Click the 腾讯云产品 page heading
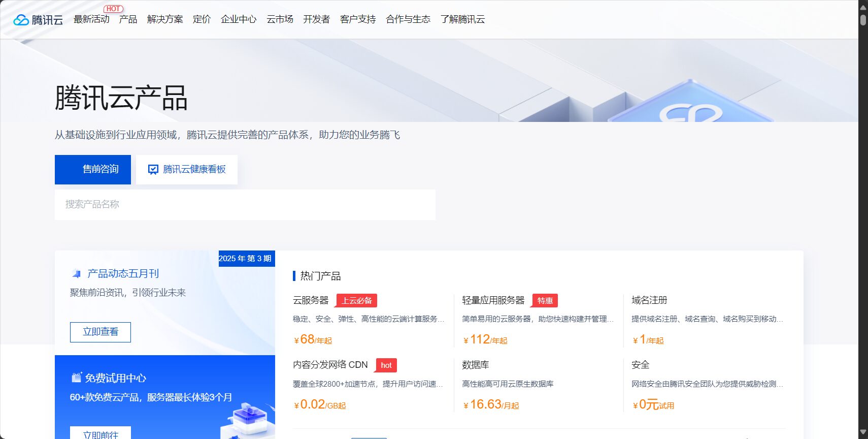 121,98
